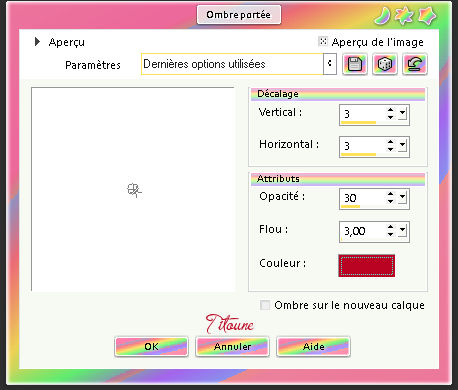
Task: Open the Vertical value slider dropdown
Action: point(402,114)
